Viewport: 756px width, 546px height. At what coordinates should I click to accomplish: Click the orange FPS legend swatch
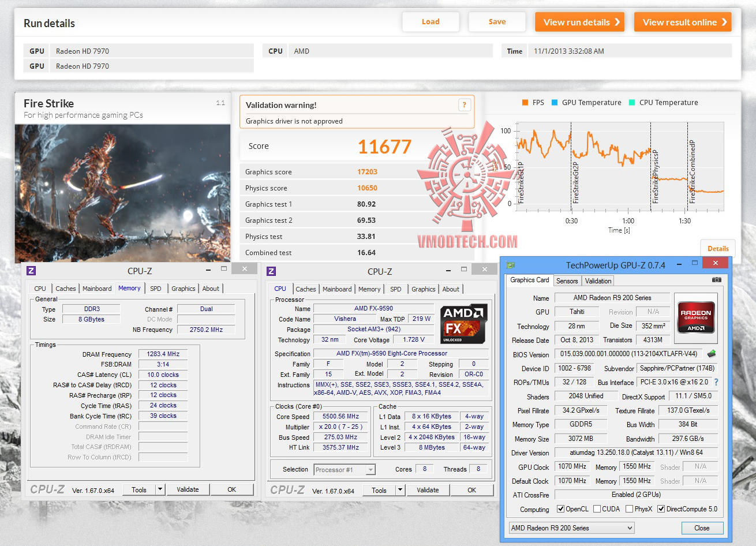525,103
